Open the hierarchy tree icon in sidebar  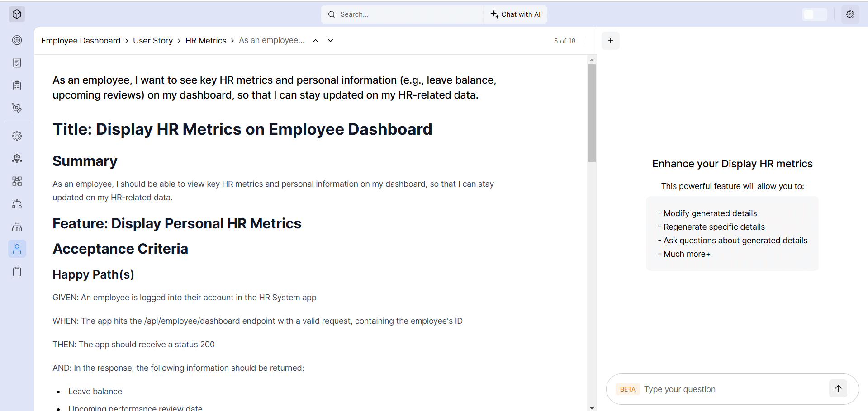point(17,227)
